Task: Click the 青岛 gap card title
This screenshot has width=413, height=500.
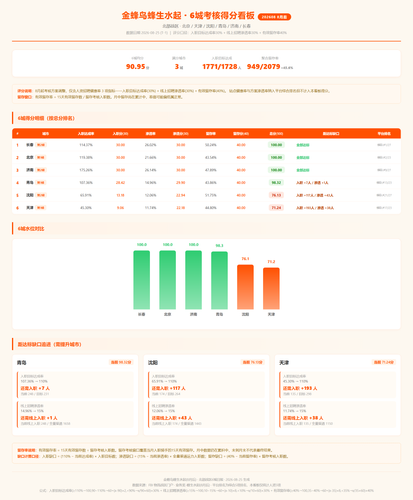Action: 22,362
